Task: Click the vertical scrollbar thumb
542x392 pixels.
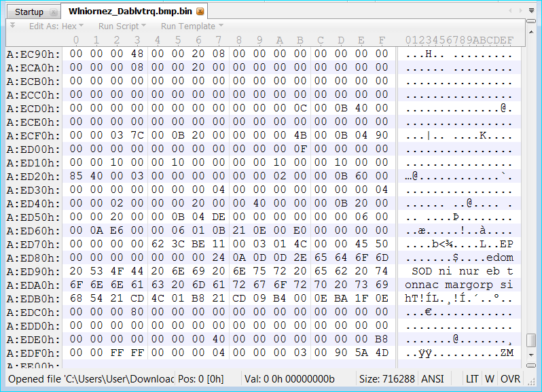Action: tap(531, 340)
